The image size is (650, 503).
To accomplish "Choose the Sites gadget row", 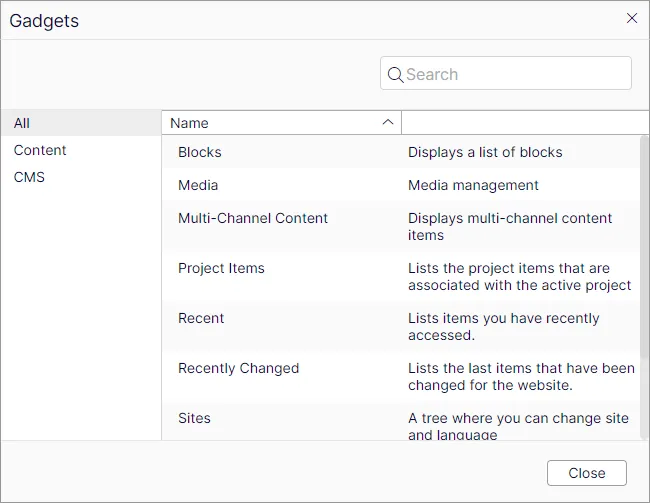I will point(400,421).
